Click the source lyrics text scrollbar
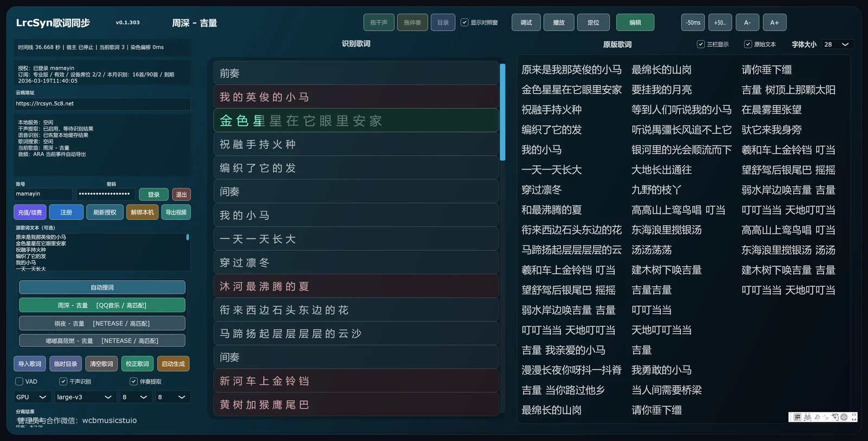The image size is (868, 441). (x=188, y=237)
